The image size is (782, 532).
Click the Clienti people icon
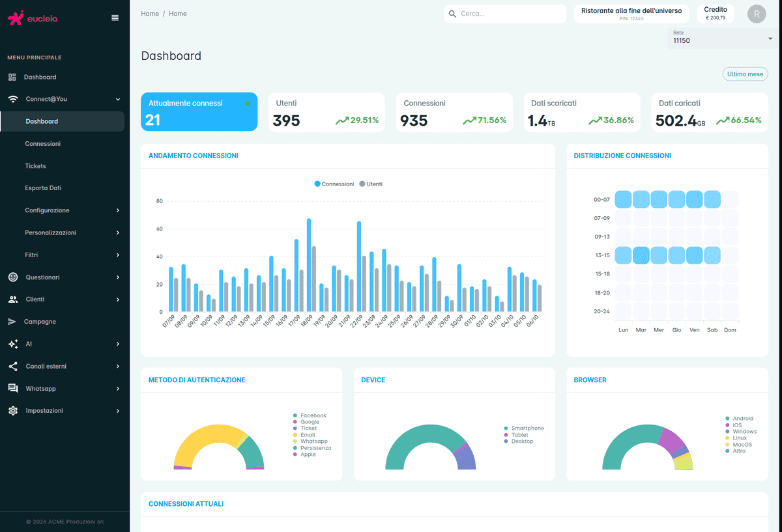point(13,300)
